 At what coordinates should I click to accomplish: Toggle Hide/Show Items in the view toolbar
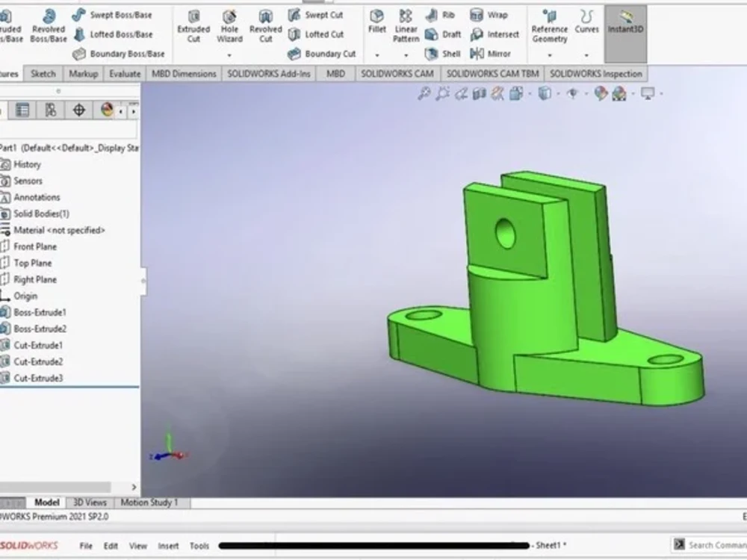572,94
